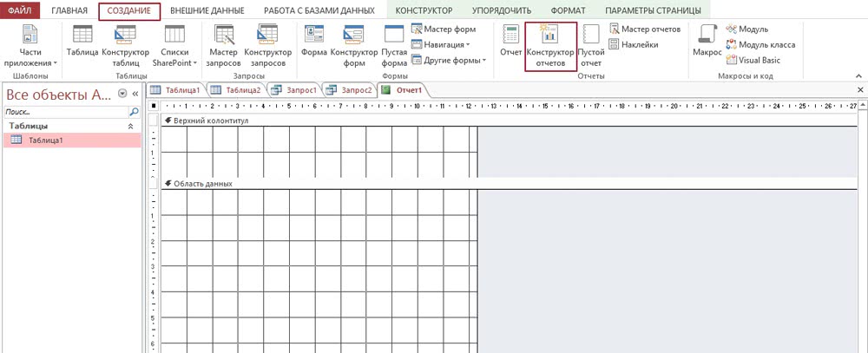This screenshot has width=868, height=353.
Task: Click the Visual Basic button
Action: [753, 60]
